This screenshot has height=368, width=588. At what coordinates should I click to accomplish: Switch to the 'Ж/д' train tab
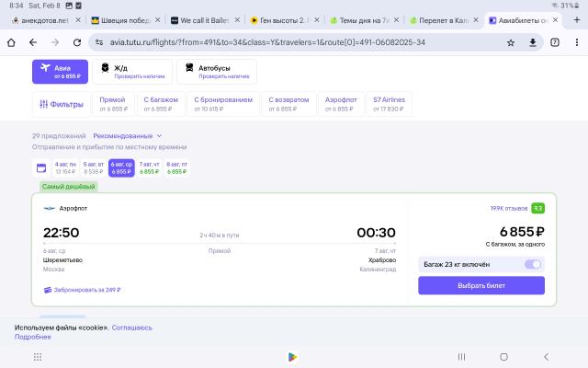[x=132, y=71]
